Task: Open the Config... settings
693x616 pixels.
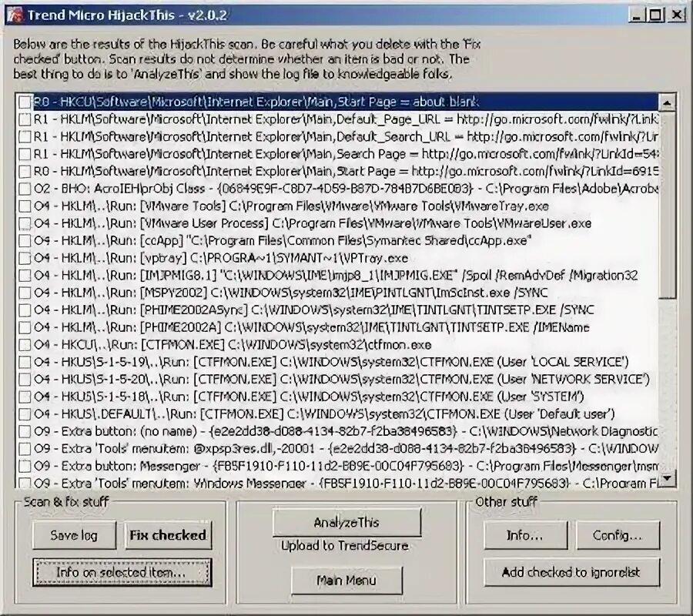Action: (x=618, y=535)
